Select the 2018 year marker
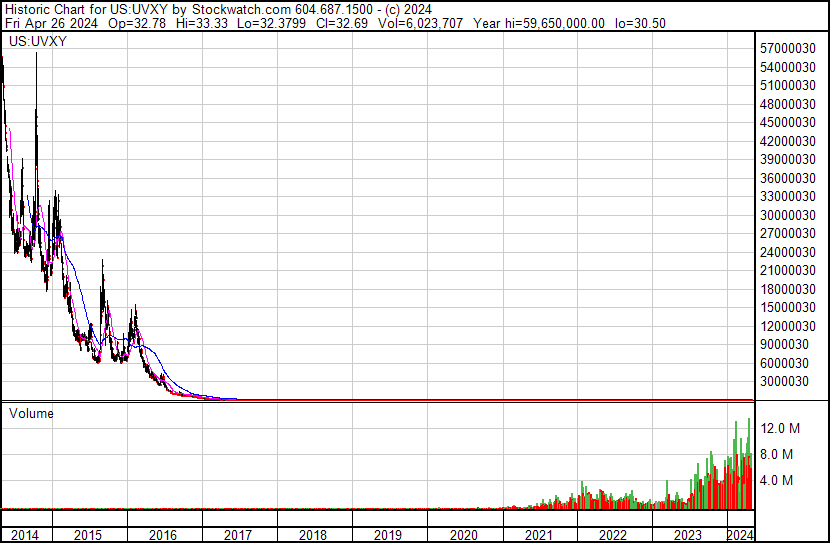 (x=313, y=535)
